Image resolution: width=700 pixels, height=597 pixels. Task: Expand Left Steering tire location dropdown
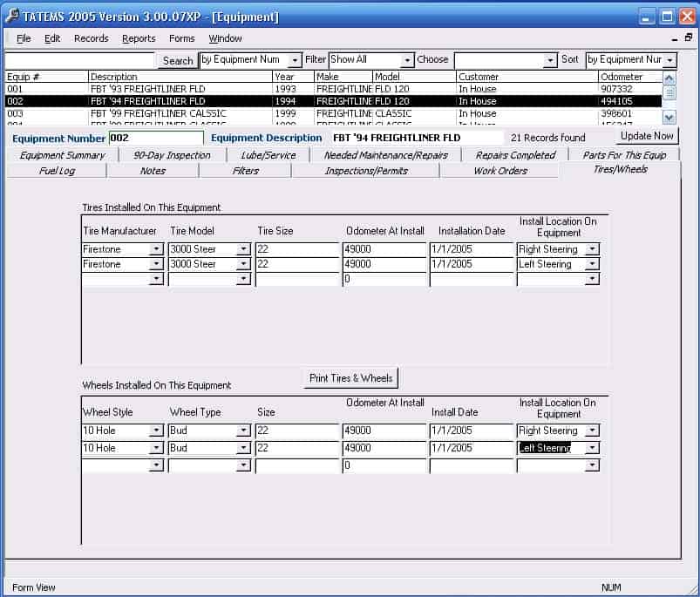pyautogui.click(x=592, y=264)
